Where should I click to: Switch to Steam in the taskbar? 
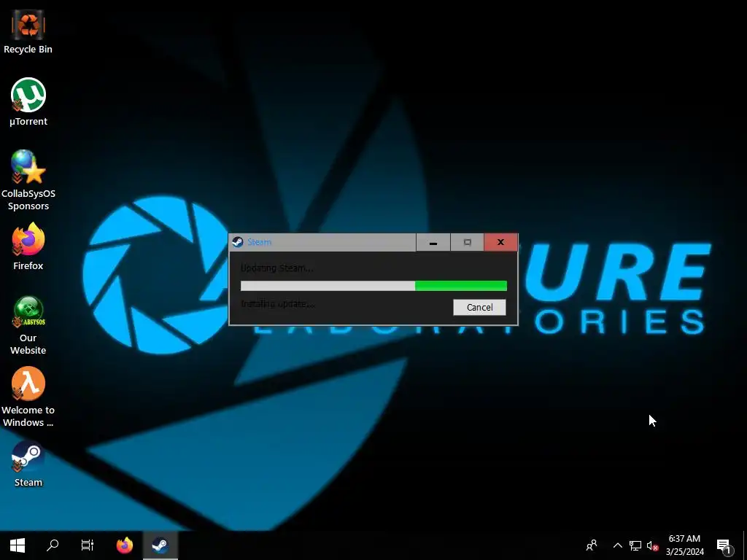click(x=160, y=545)
